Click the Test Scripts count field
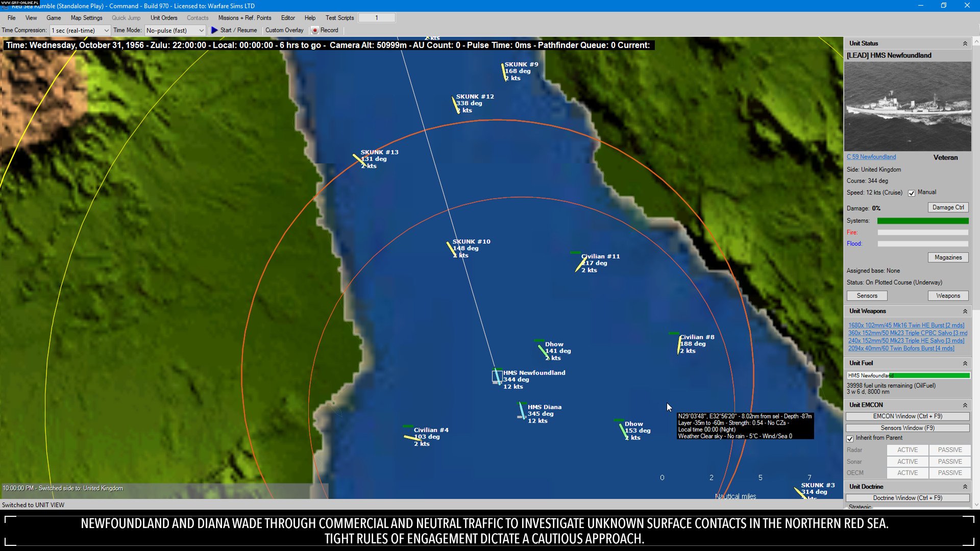The height and width of the screenshot is (551, 980). (x=377, y=17)
